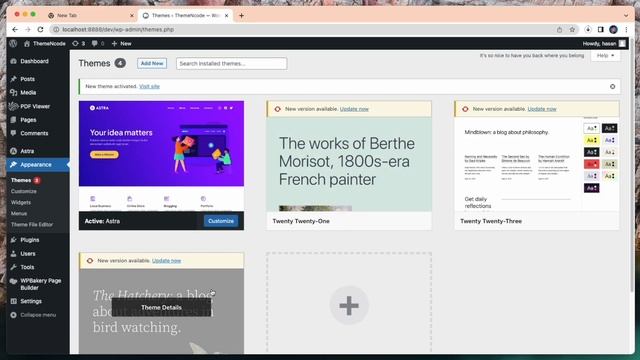640x360 pixels.
Task: Open a new browser tab
Action: point(241,16)
